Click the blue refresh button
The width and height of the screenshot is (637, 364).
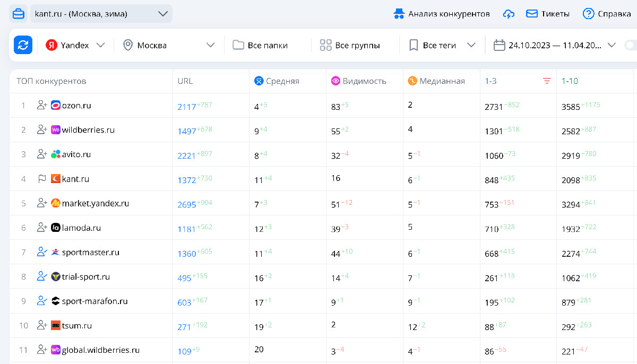[x=23, y=45]
